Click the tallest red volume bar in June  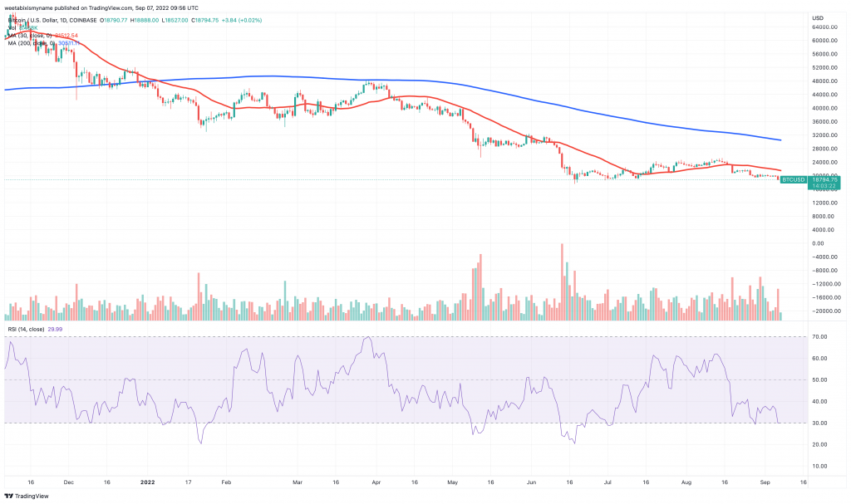click(562, 282)
